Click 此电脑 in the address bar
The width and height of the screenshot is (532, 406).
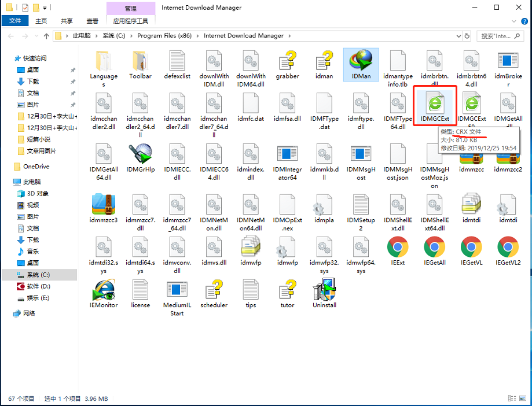[x=82, y=36]
